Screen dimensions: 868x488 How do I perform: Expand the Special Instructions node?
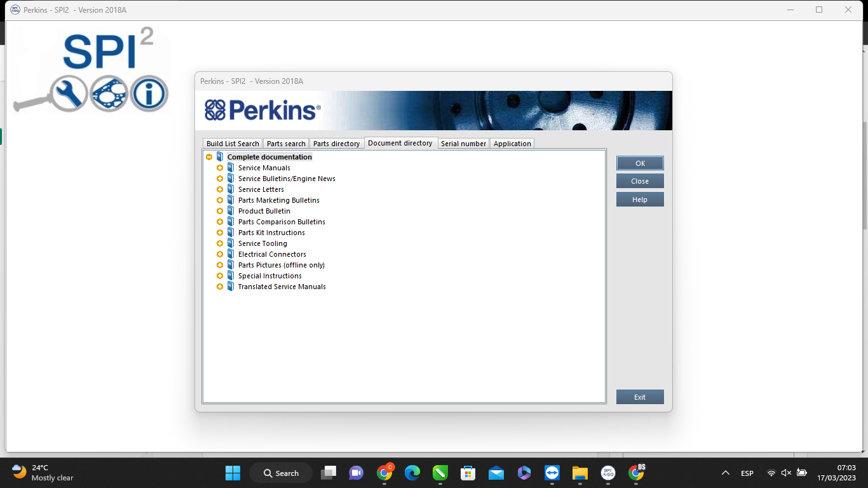click(x=220, y=275)
